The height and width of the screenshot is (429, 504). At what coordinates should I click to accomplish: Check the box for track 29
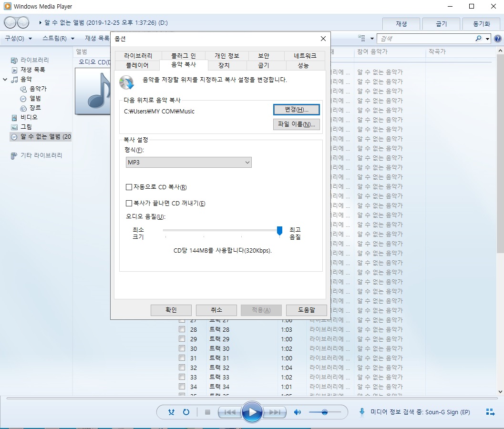point(182,339)
